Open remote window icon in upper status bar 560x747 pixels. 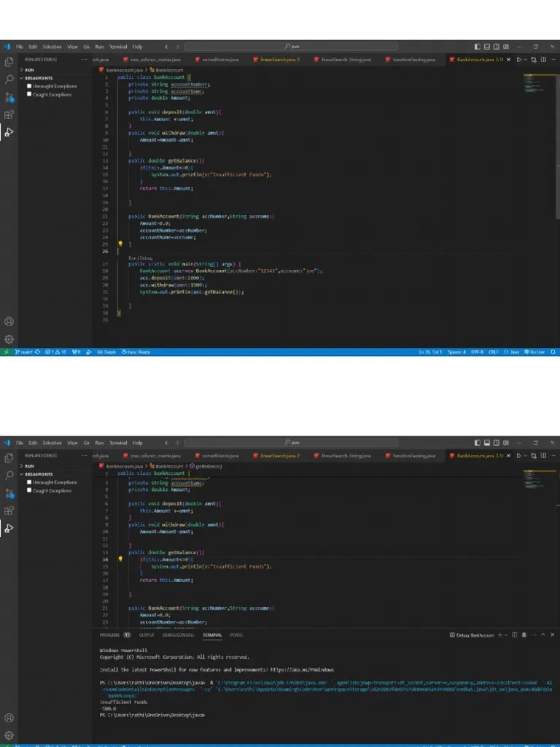[6, 352]
